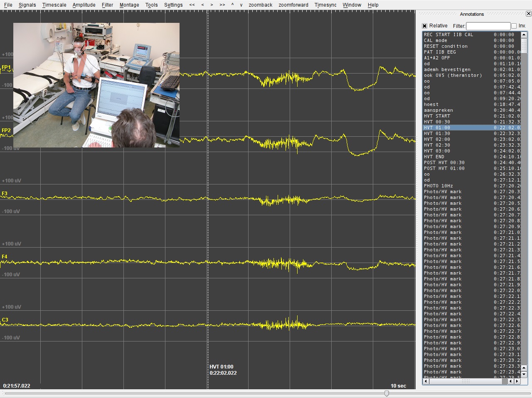Screen dimensions: 532x398
Task: Open the Signals menu
Action: click(27, 5)
